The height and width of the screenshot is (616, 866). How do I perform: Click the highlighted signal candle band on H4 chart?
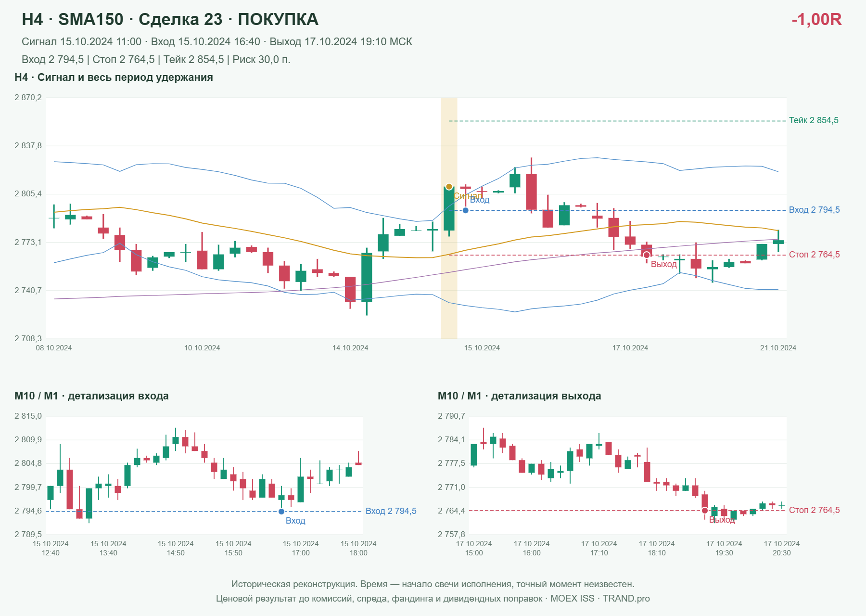tap(449, 218)
